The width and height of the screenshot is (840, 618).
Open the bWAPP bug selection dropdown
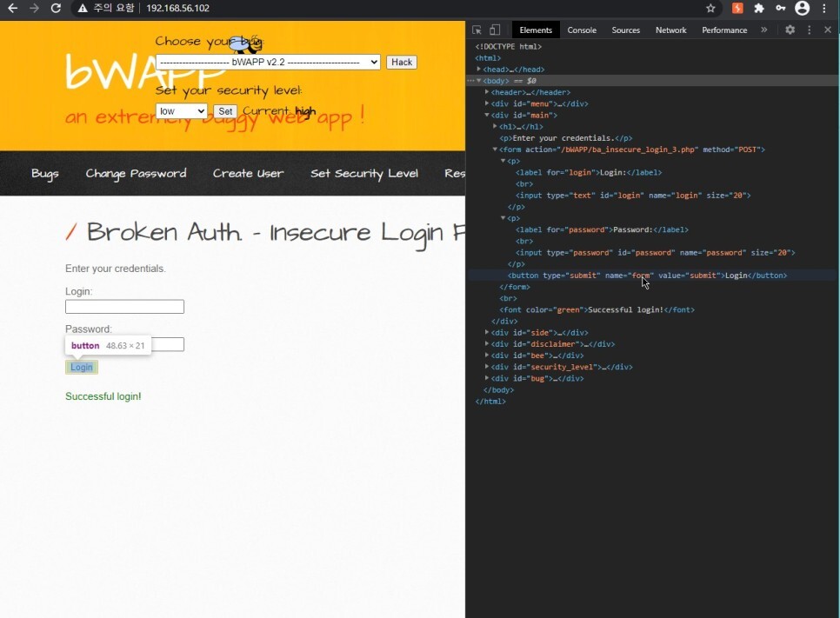coord(268,62)
